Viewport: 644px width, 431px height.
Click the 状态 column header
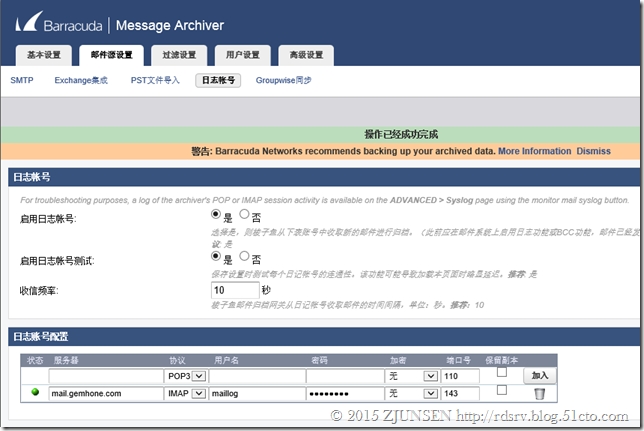coord(35,360)
